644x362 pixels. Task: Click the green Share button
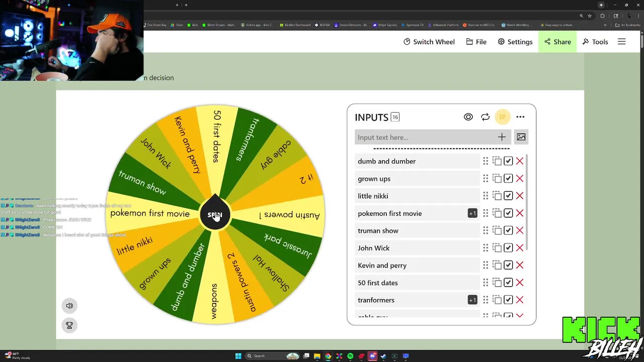557,42
